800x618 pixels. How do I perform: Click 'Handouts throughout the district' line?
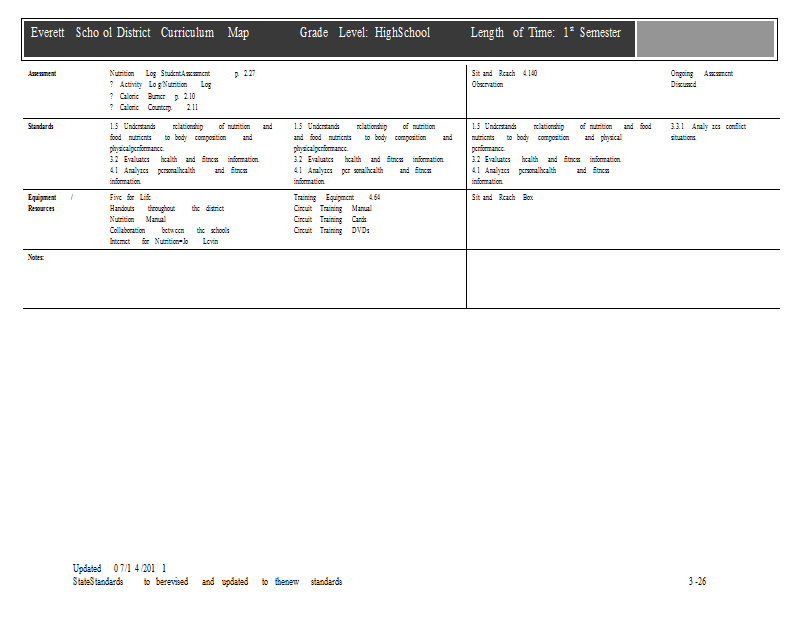pos(166,208)
